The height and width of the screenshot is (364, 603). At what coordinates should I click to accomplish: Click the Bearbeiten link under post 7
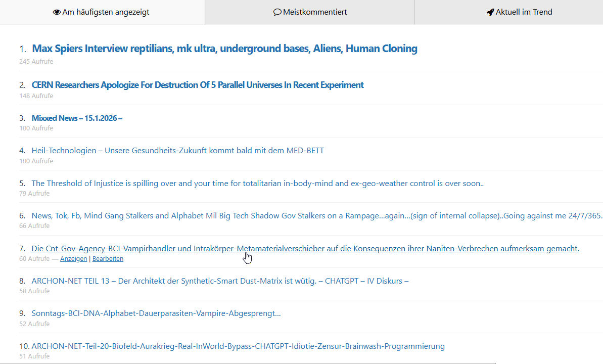(108, 259)
